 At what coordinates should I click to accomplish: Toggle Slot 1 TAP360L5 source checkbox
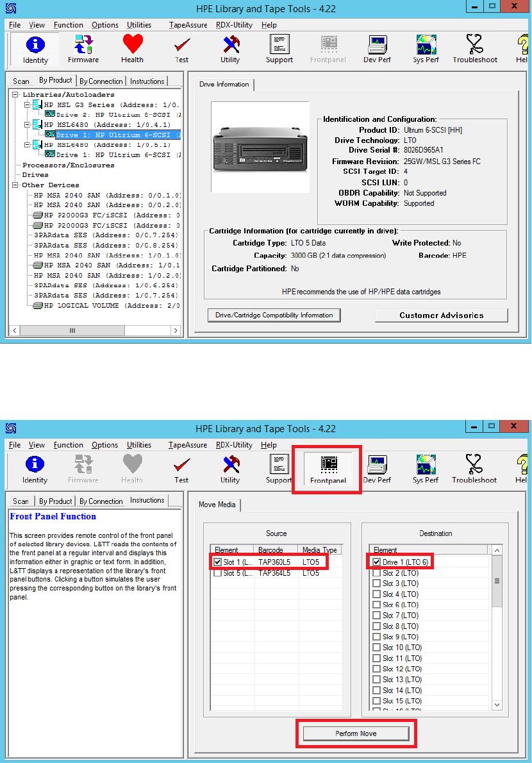[x=217, y=562]
